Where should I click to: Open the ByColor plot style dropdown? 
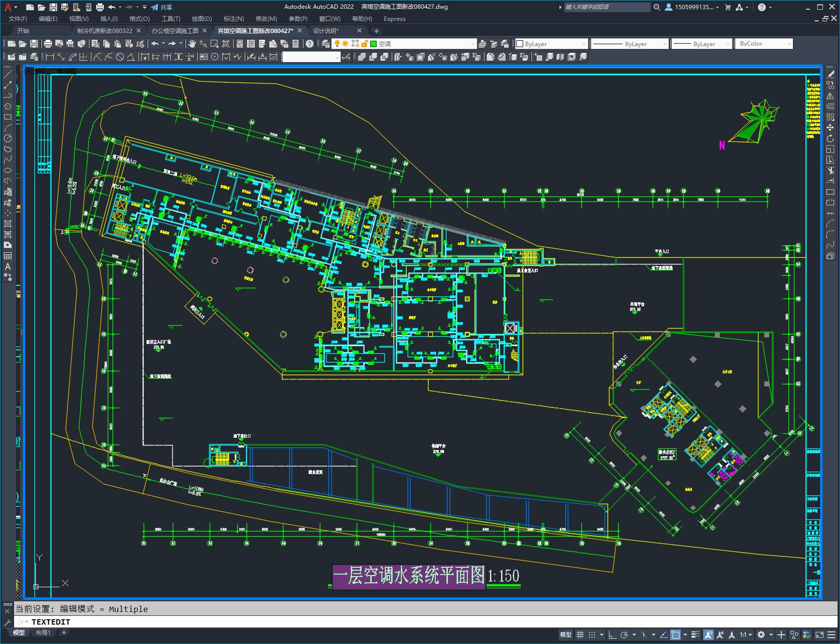point(789,44)
